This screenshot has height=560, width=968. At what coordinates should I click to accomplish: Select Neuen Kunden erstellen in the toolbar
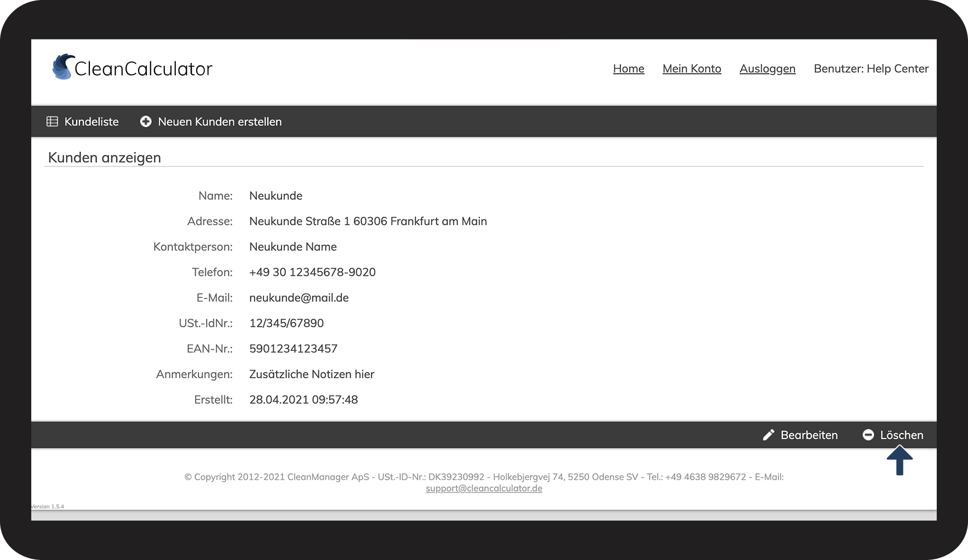211,122
